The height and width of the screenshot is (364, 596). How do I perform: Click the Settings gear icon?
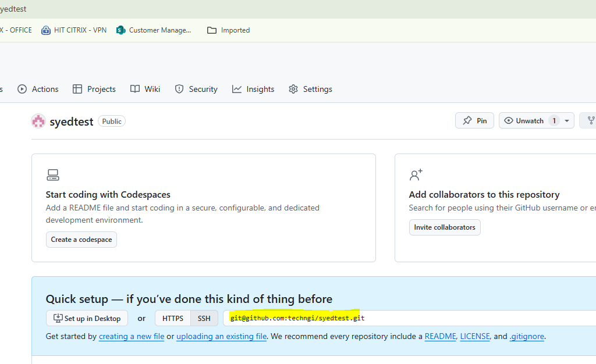[x=293, y=89]
